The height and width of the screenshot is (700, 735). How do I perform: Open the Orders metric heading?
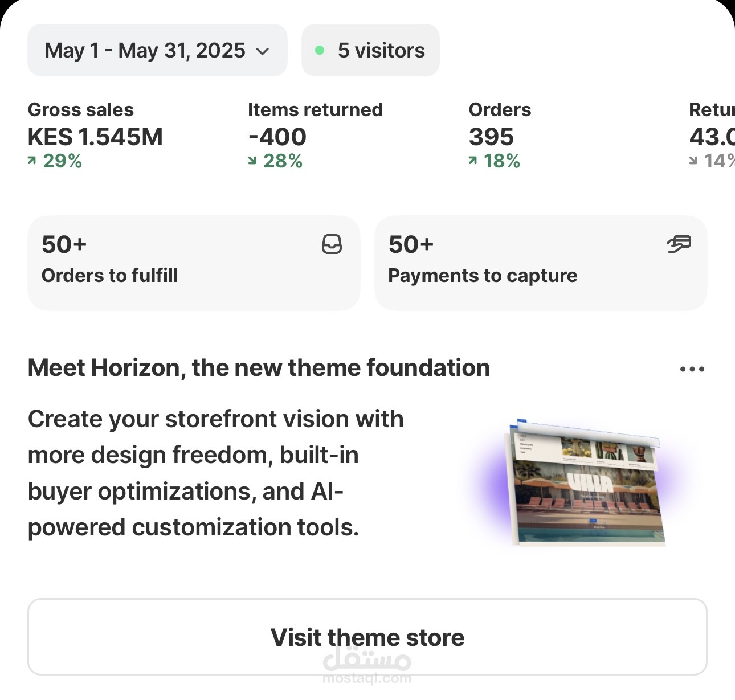pos(500,109)
